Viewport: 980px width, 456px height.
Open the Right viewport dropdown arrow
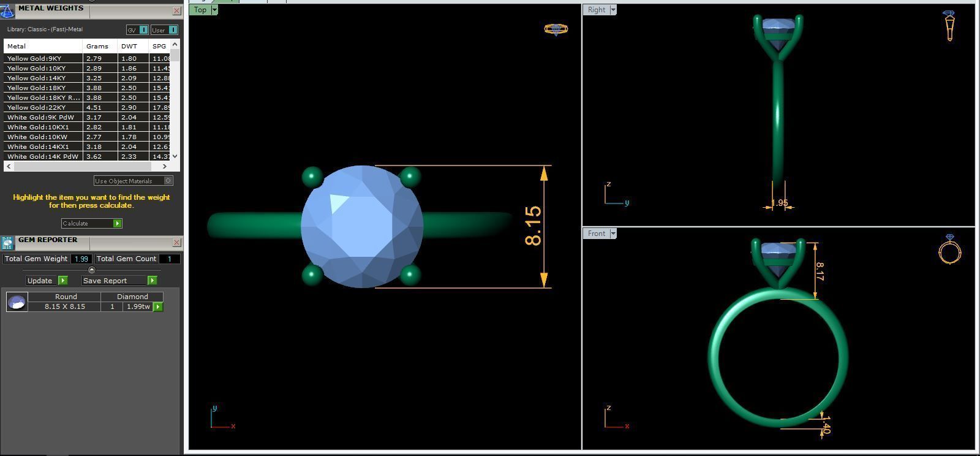coord(612,10)
